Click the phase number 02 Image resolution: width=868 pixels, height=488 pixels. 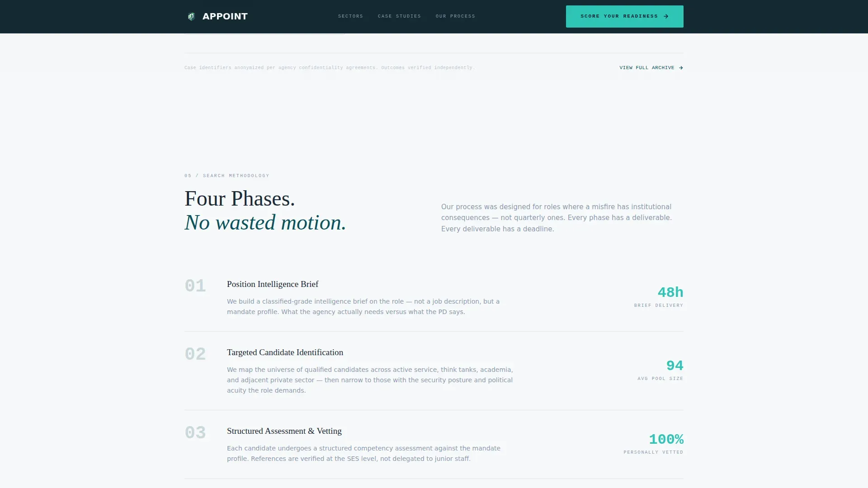[195, 354]
